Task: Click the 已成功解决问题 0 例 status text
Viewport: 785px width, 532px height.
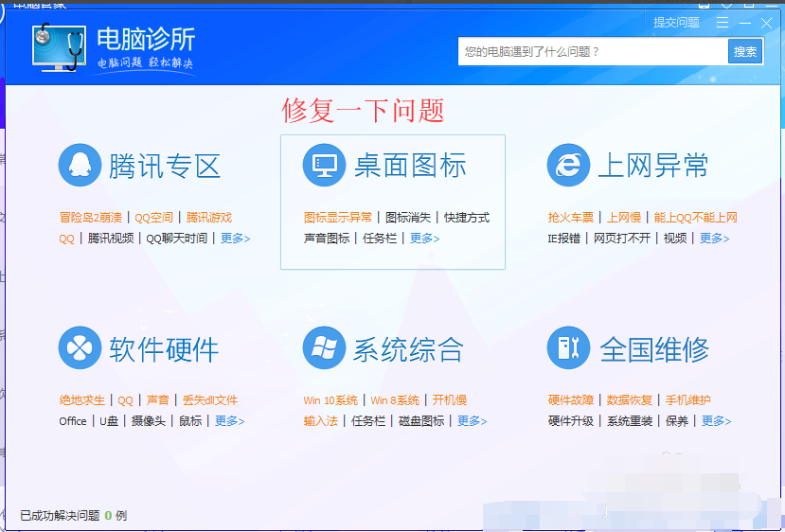Action: click(x=74, y=516)
